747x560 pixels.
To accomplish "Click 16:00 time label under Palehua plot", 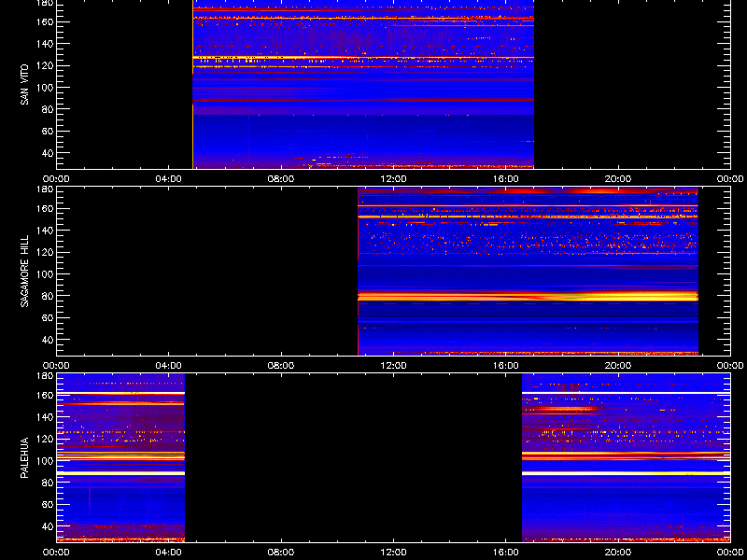I will pos(506,553).
